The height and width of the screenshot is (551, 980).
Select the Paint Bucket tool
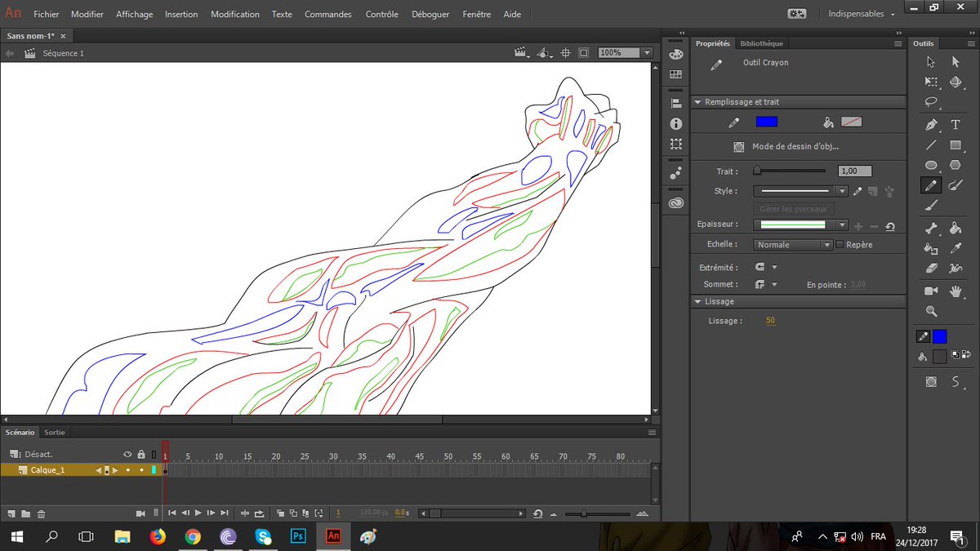pyautogui.click(x=955, y=229)
